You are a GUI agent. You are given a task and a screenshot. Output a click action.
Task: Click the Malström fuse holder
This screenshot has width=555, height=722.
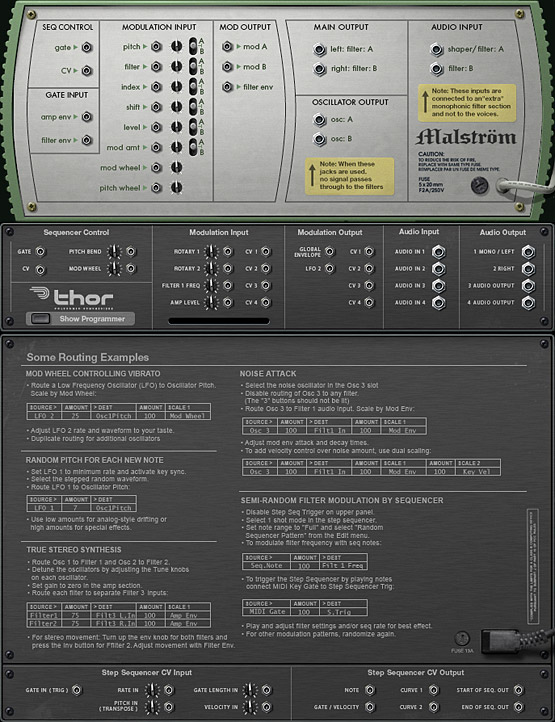coord(479,186)
